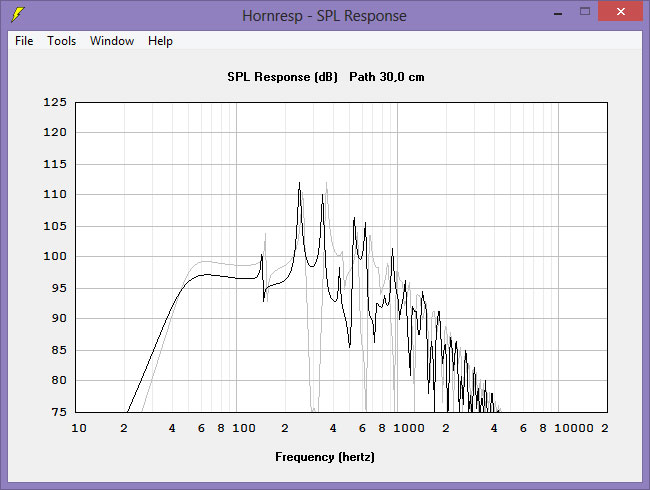
Task: Maximize the Hornresp SPL Response window
Action: click(x=585, y=12)
